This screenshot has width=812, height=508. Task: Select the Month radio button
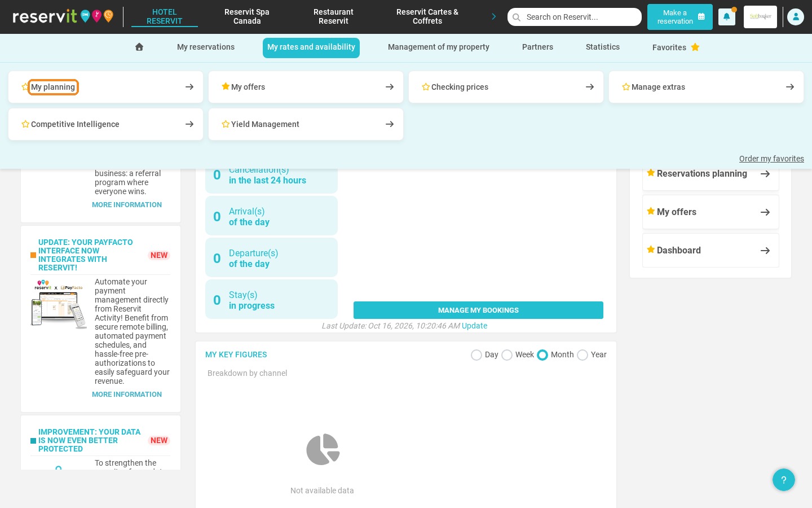point(542,355)
